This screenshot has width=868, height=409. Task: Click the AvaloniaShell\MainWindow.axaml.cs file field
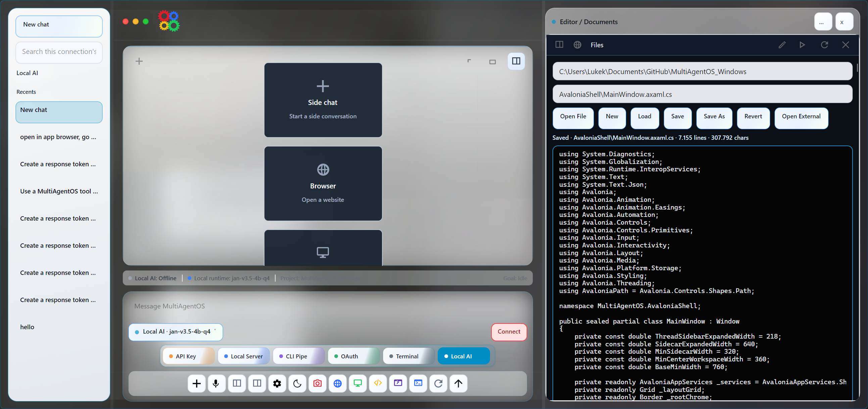pos(702,94)
